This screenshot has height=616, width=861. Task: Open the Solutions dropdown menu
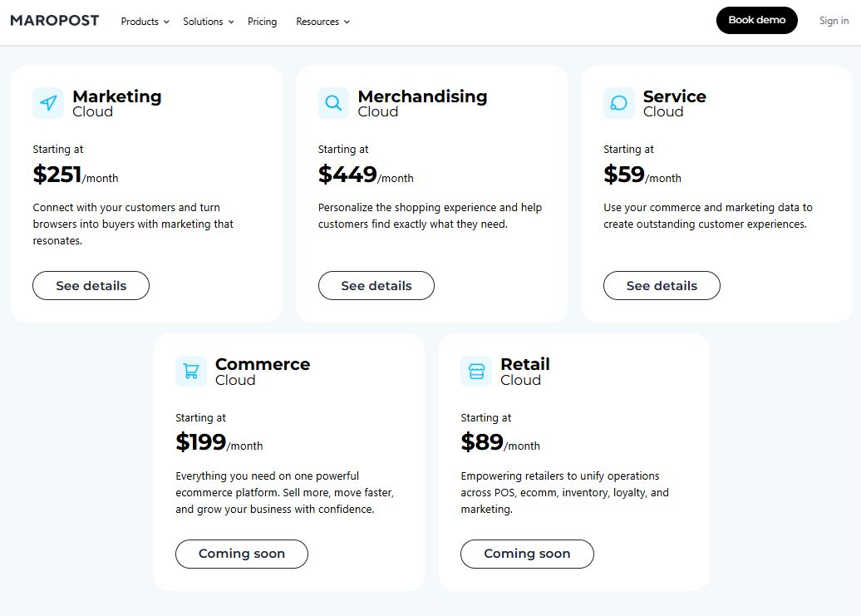coord(208,22)
